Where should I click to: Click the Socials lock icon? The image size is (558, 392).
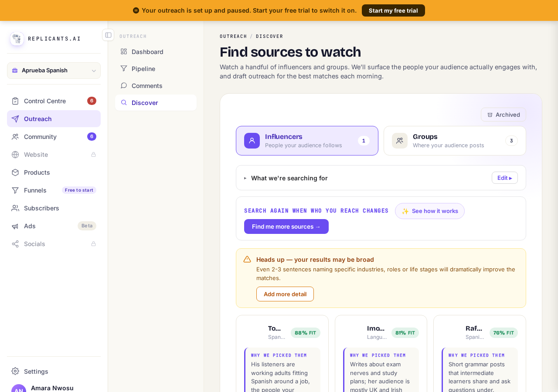coord(93,244)
